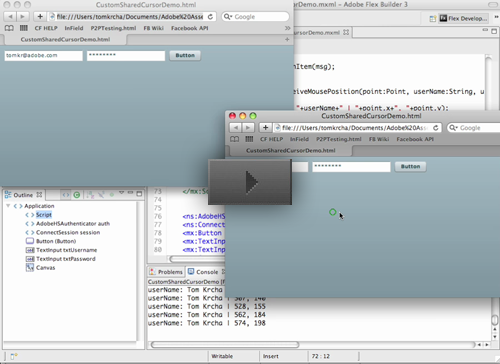Reload page in the front Safari window
Image resolution: width=500 pixels, height=364 pixels.
(436, 128)
